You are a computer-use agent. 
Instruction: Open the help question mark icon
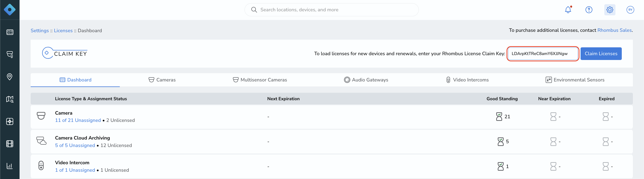click(x=589, y=10)
